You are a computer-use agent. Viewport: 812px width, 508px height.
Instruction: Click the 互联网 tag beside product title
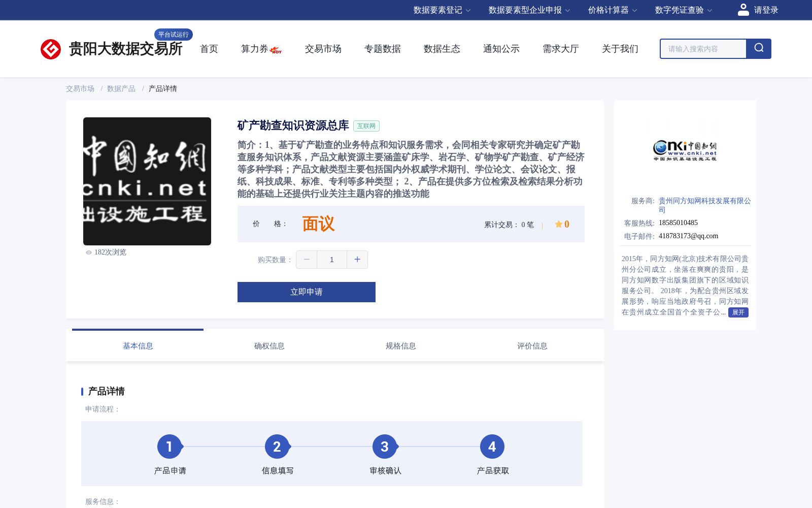[366, 126]
